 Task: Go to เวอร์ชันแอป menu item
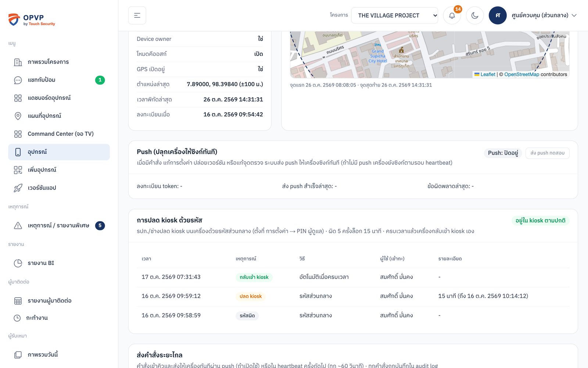pos(59,188)
